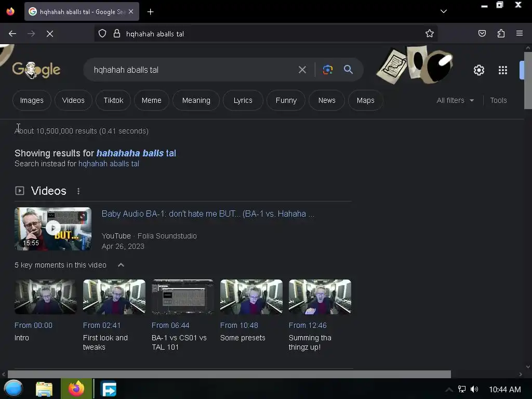The image size is (532, 399).
Task: Open the Videos section more options dots
Action: coord(78,191)
